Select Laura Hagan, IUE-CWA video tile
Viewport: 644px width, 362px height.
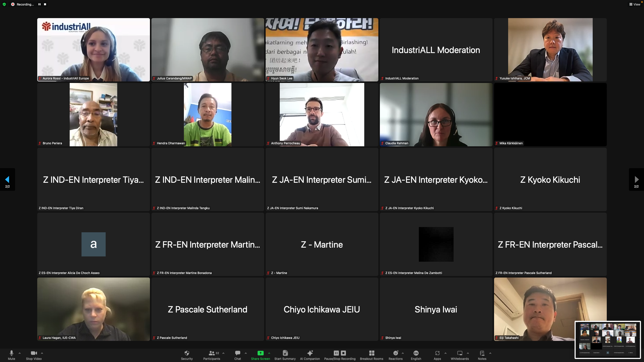94,309
